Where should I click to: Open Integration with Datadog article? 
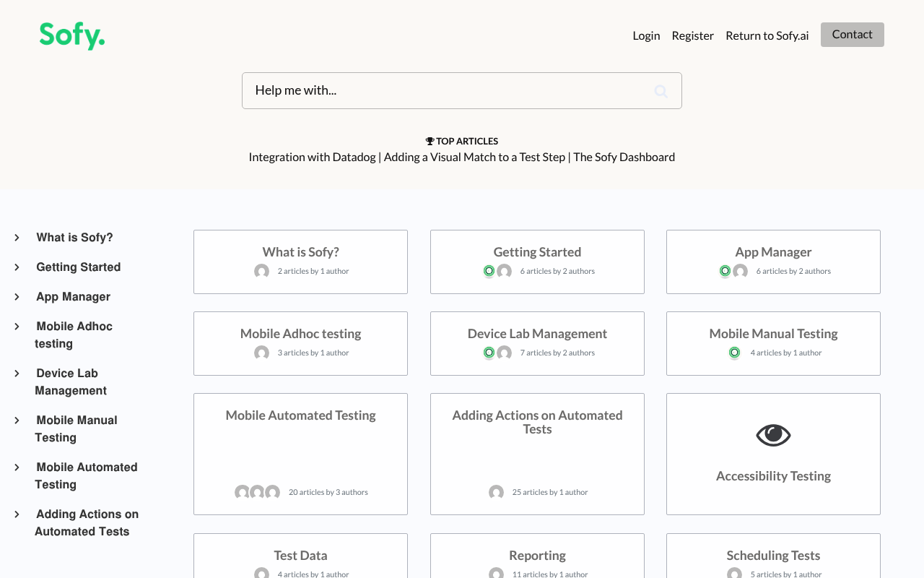(312, 157)
